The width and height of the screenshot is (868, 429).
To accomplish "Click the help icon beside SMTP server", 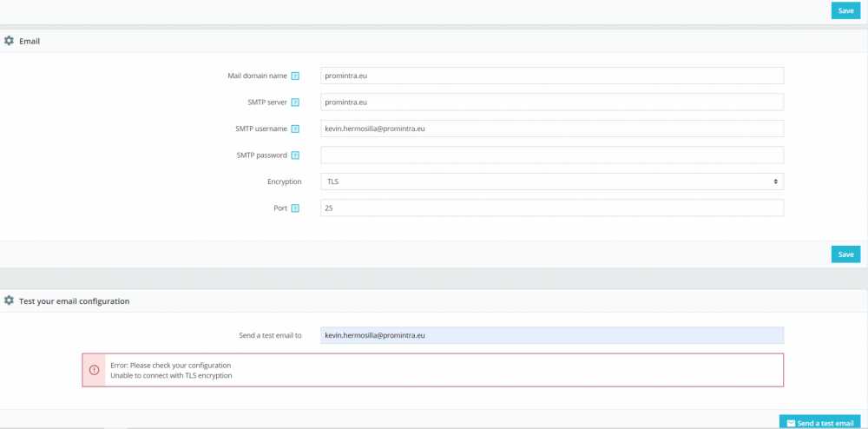I will [295, 102].
